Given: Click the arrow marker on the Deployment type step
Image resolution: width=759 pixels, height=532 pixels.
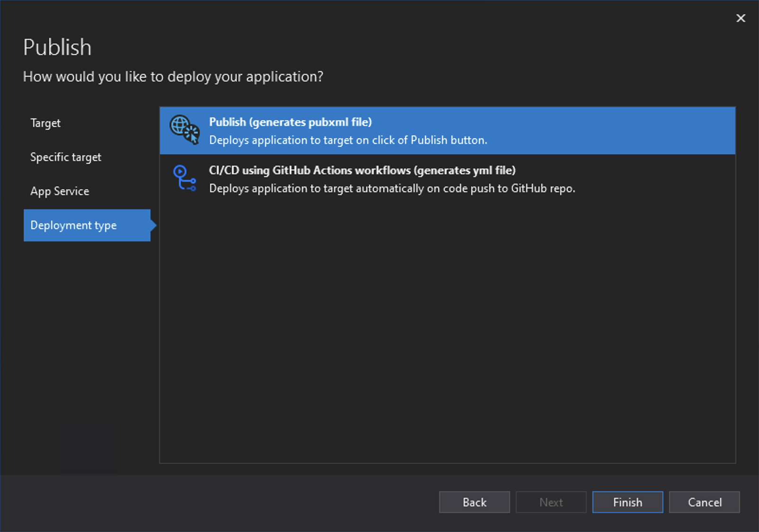Looking at the screenshot, I should [x=152, y=225].
